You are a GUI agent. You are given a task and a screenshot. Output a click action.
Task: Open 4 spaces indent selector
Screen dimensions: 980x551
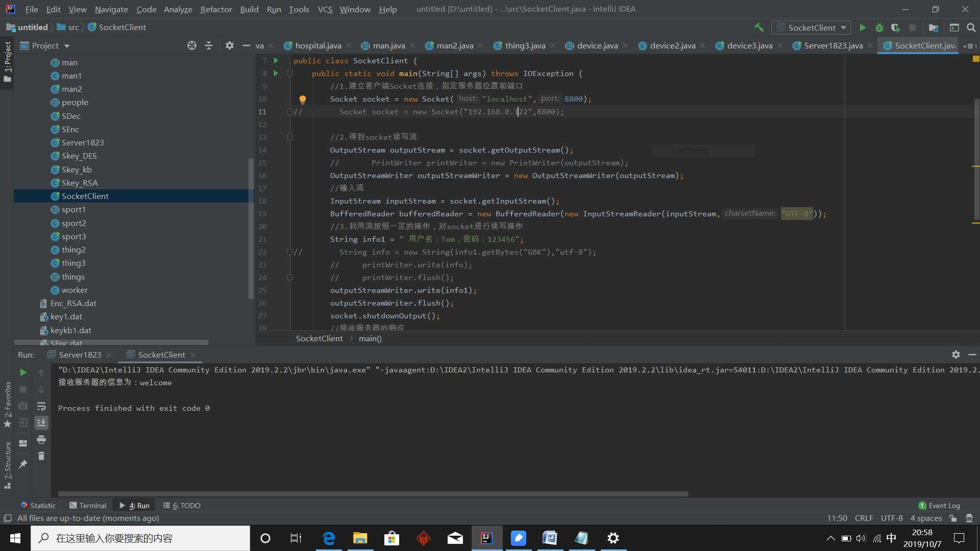click(x=926, y=518)
